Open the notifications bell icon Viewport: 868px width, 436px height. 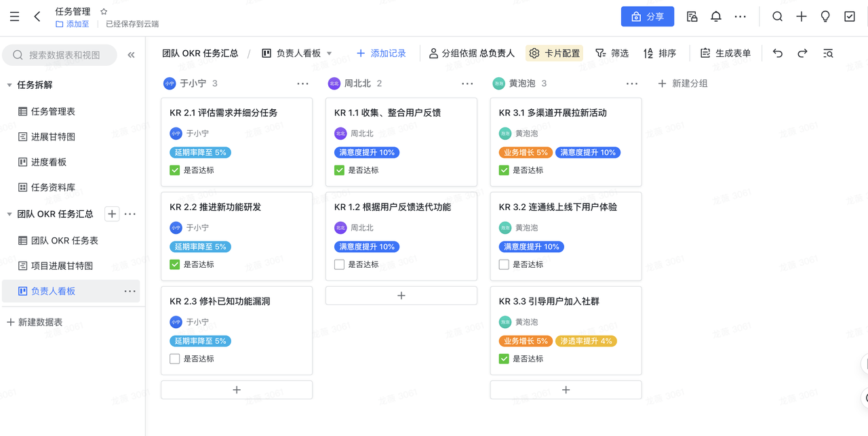coord(716,17)
